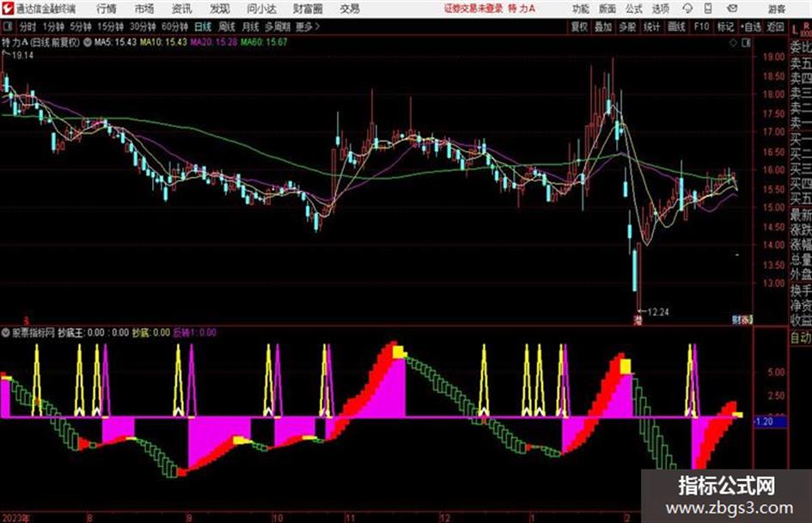Switch to the 60分钟 period tab
Viewport: 812px width, 523px height.
tap(174, 27)
